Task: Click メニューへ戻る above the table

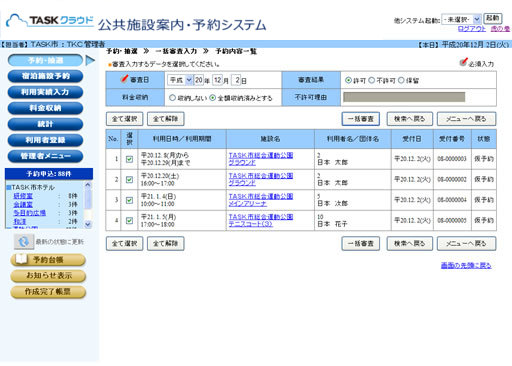Action: tap(466, 119)
